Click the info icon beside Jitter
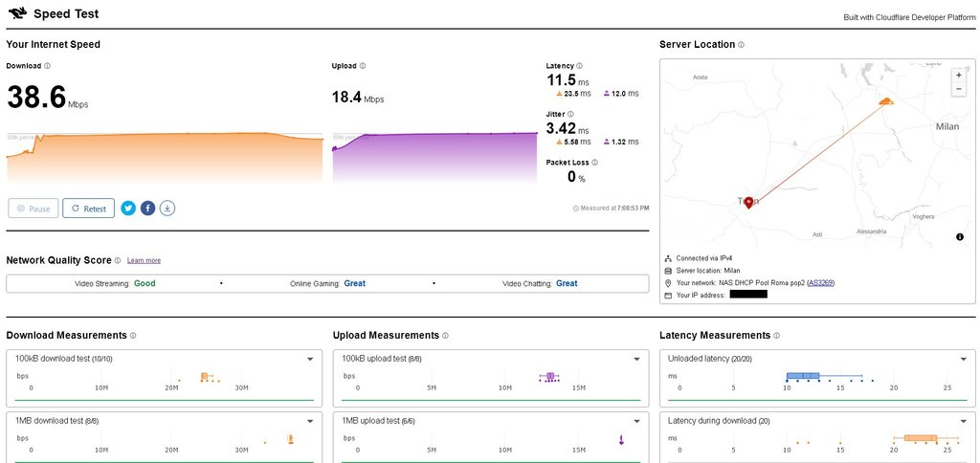This screenshot has width=980, height=463. pyautogui.click(x=570, y=114)
